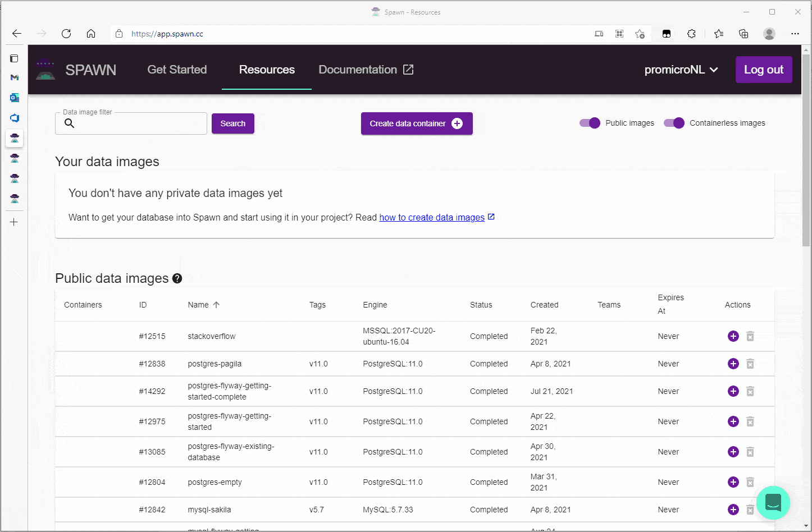
Task: Open the Get Started tab
Action: [177, 70]
